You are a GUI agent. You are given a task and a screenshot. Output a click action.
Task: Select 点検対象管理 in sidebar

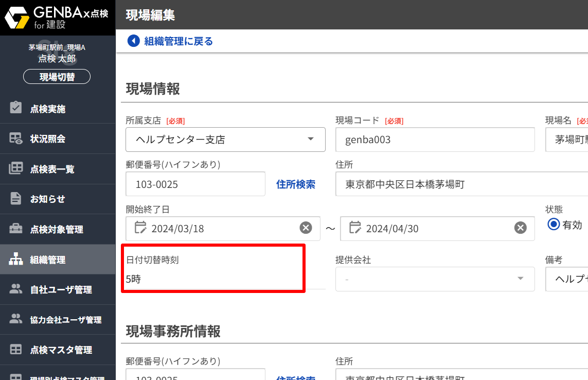[x=58, y=229]
